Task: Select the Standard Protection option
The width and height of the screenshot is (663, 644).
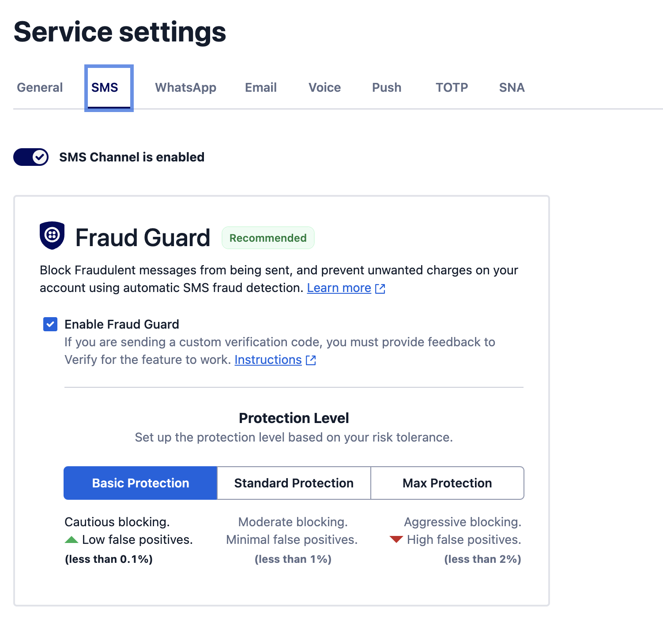Action: (x=293, y=483)
